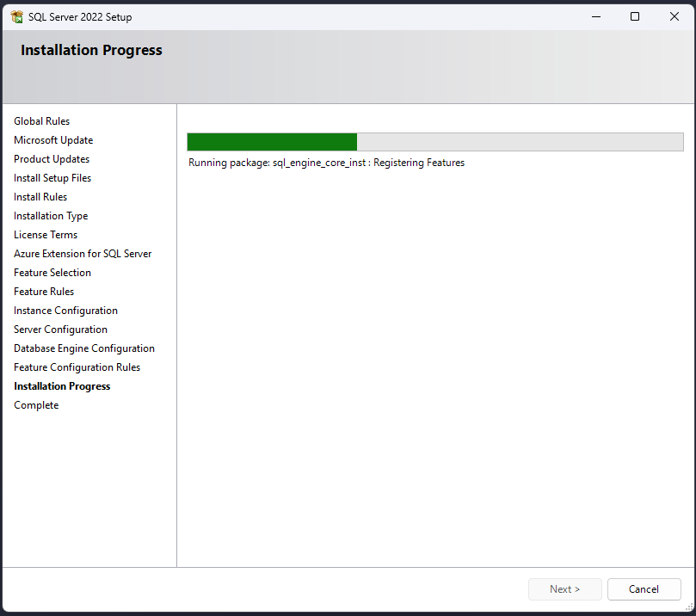The height and width of the screenshot is (616, 696).
Task: Select the Global Rules step
Action: (x=42, y=121)
